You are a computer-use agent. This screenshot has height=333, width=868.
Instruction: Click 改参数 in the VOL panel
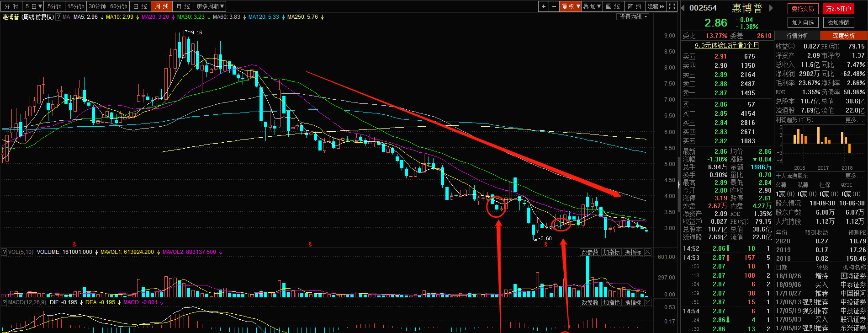pyautogui.click(x=590, y=252)
